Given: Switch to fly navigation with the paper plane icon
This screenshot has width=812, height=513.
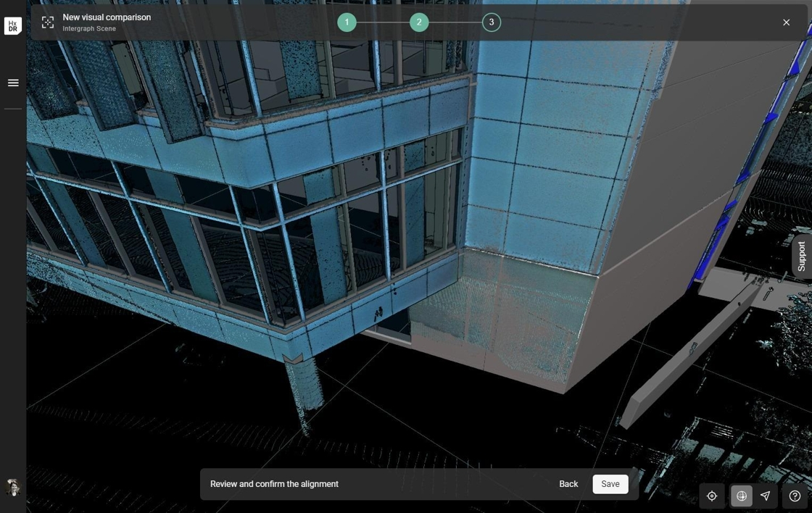Looking at the screenshot, I should point(765,496).
